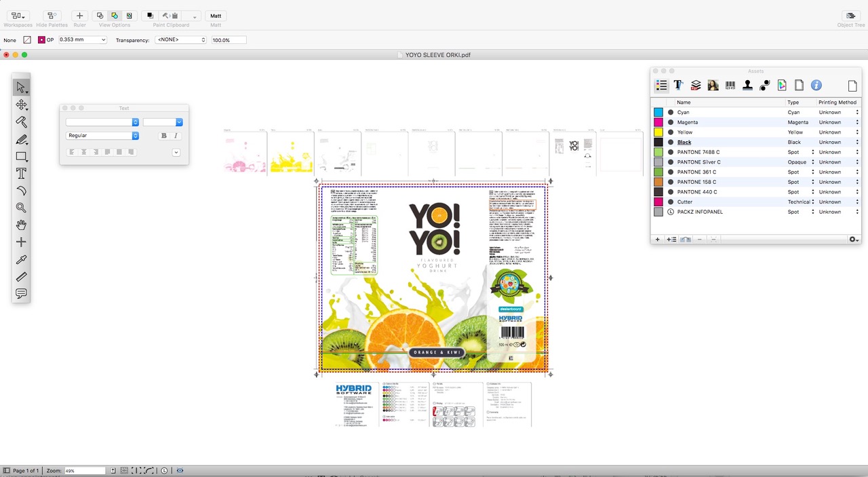Open the PDF layers tab in Assets
Screen dimensions: 868x477
(x=696, y=85)
